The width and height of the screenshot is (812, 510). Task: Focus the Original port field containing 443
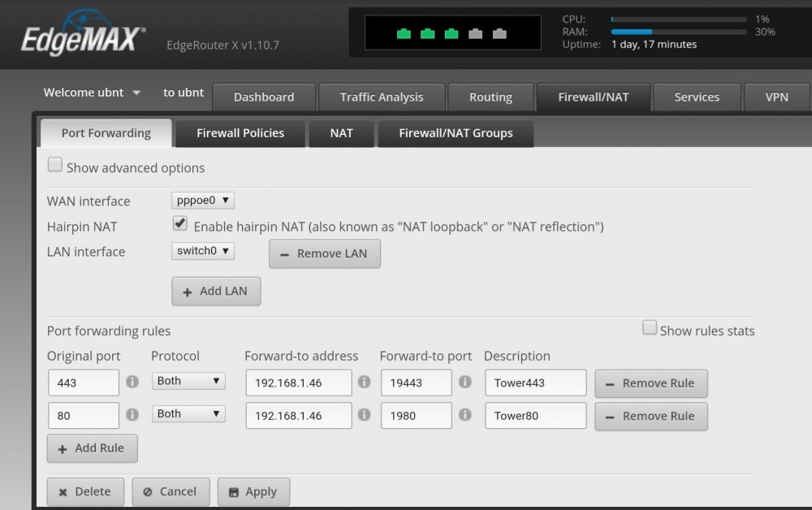click(x=84, y=382)
